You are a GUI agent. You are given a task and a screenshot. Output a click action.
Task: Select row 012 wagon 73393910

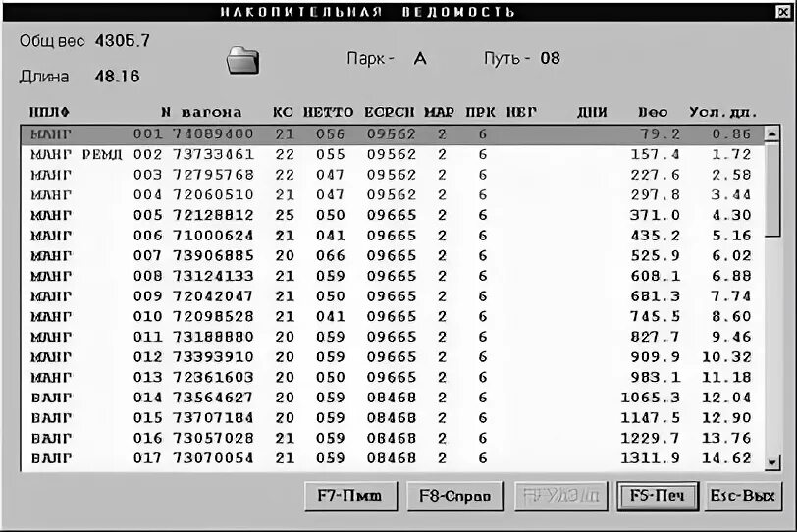click(x=393, y=357)
